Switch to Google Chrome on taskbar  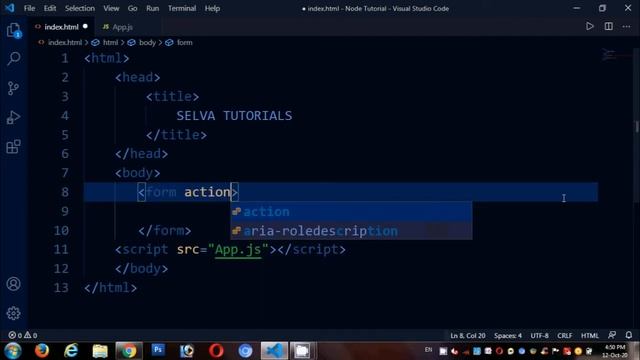coord(129,351)
